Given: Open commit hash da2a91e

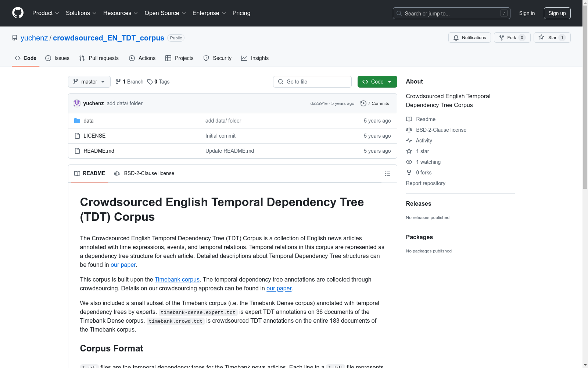Looking at the screenshot, I should 319,103.
